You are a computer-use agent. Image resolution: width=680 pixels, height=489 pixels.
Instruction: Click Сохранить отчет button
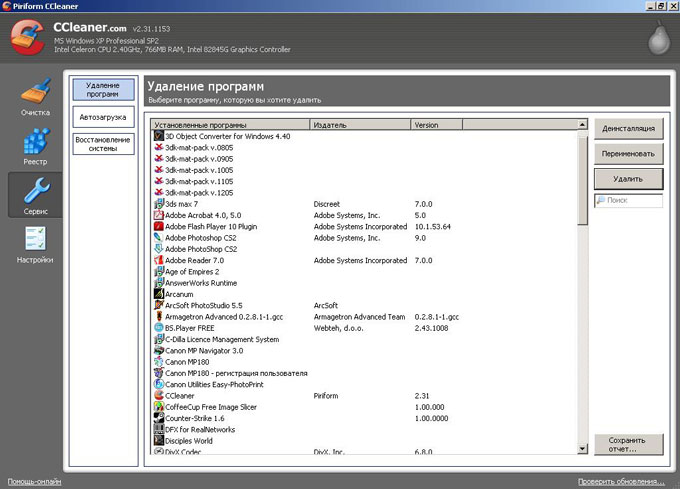click(x=628, y=444)
